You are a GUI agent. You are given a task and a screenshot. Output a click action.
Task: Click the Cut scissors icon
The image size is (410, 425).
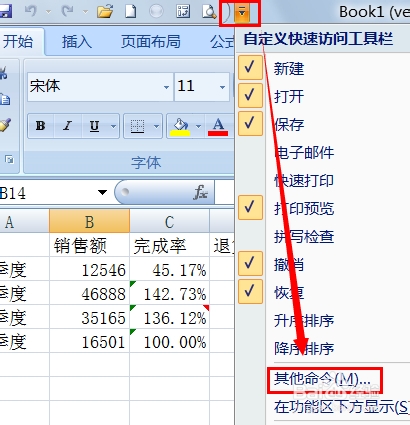pos(3,72)
